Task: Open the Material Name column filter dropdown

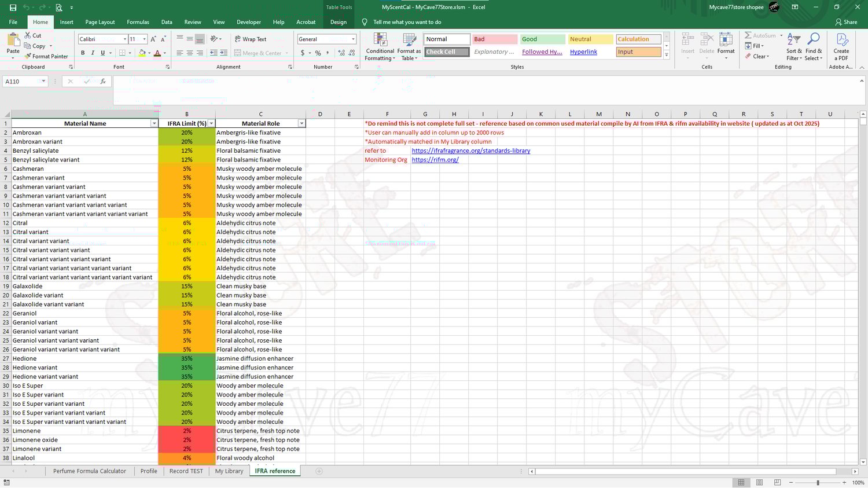Action: point(154,123)
